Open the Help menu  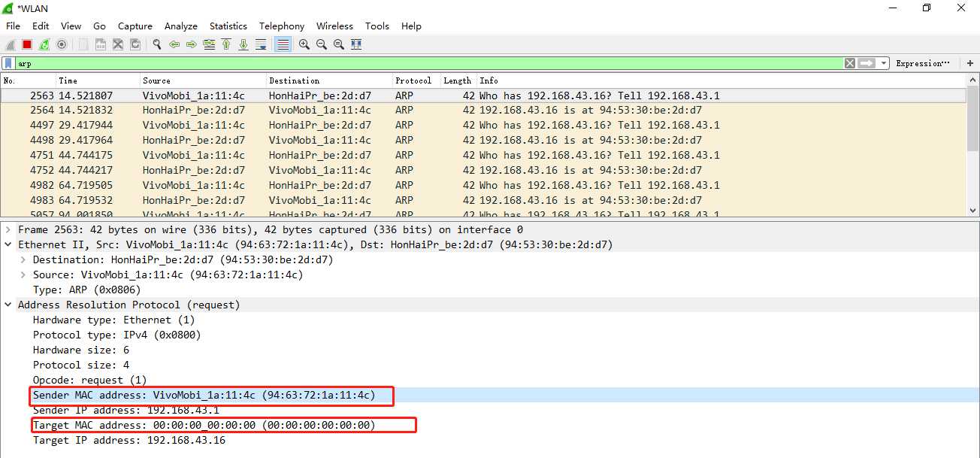tap(411, 26)
